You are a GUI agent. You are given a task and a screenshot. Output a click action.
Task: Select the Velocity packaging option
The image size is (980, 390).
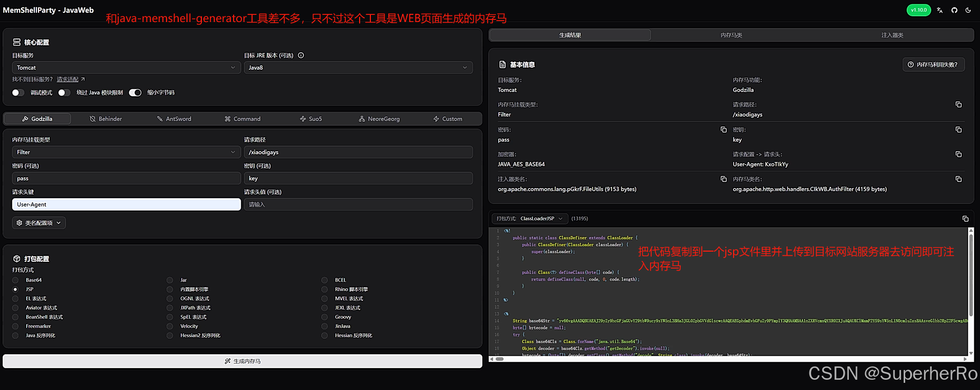(170, 326)
